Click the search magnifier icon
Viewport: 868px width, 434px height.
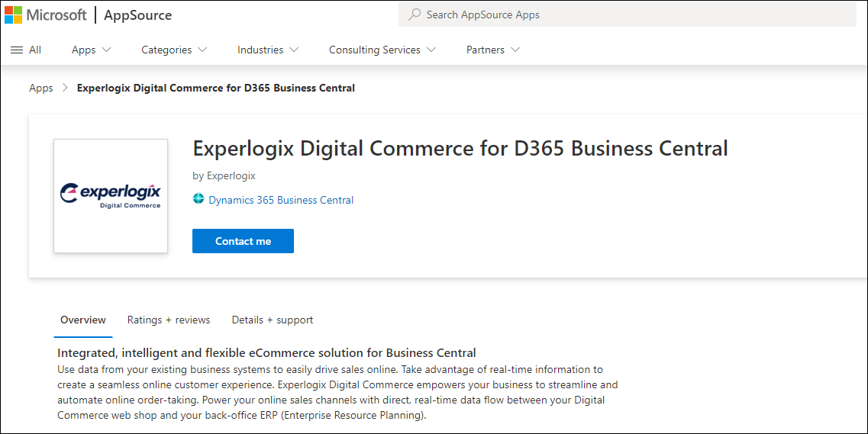(415, 14)
